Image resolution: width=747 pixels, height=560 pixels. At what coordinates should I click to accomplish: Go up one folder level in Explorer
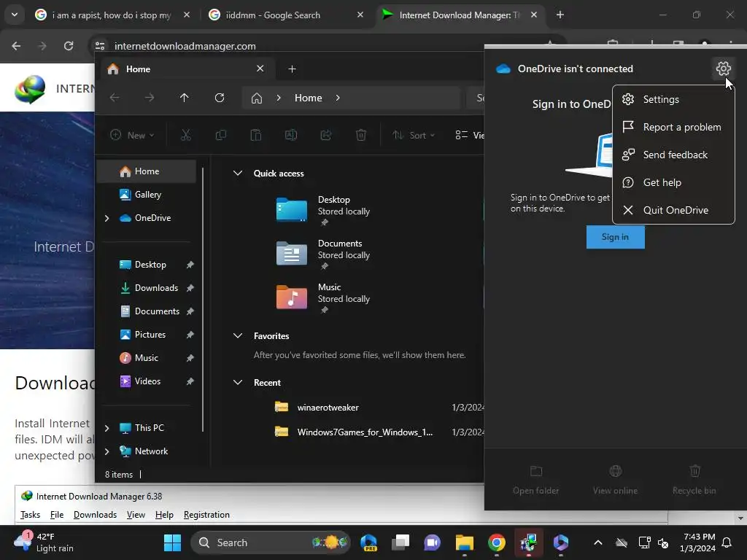(185, 98)
